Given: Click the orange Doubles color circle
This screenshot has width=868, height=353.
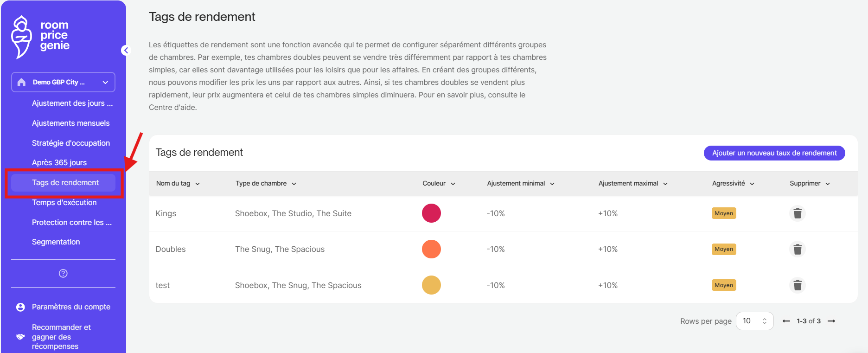Looking at the screenshot, I should click(x=431, y=249).
